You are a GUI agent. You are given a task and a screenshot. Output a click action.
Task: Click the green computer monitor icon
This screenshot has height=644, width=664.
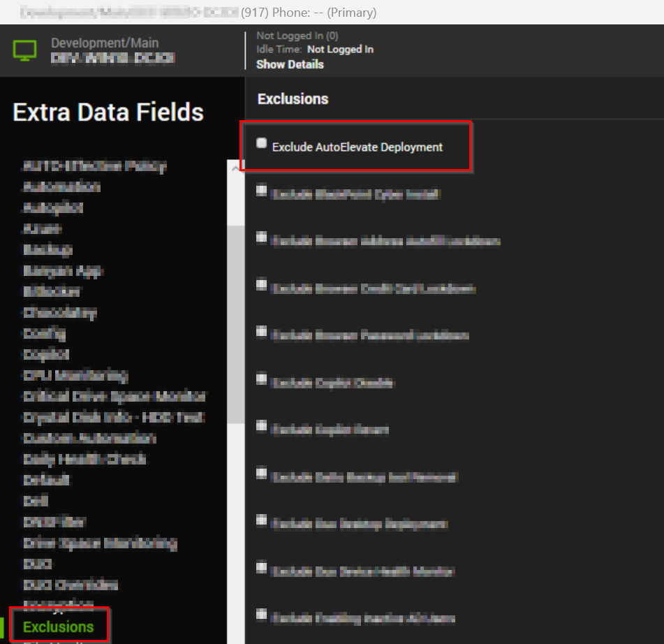click(x=25, y=50)
